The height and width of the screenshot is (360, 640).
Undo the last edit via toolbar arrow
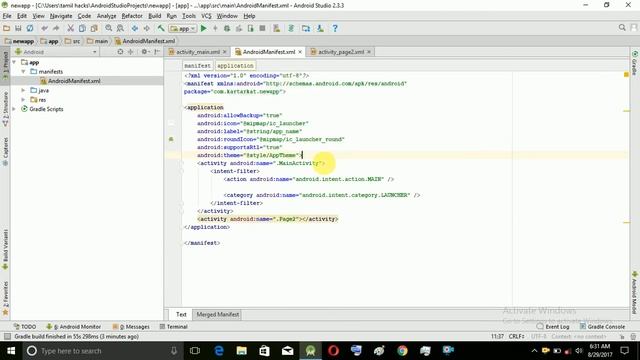point(44,28)
